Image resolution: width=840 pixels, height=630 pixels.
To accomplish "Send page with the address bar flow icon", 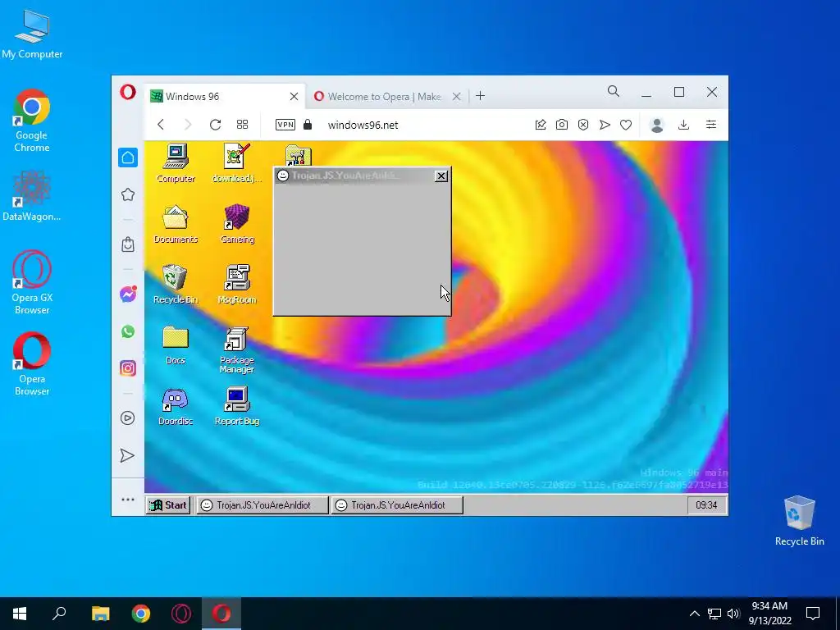I will (x=605, y=125).
